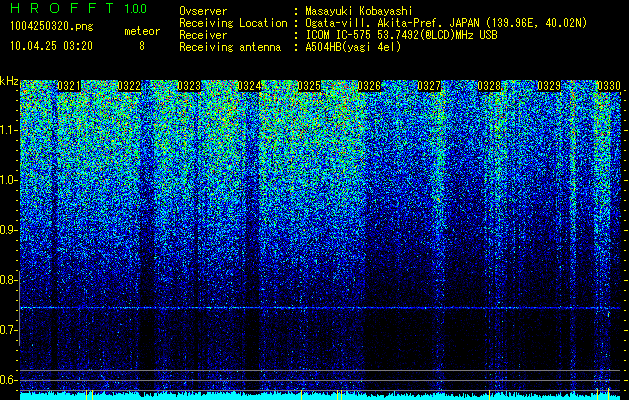This screenshot has width=629, height=400.
Task: Click the 0325 time marker label
Action: pyautogui.click(x=309, y=86)
